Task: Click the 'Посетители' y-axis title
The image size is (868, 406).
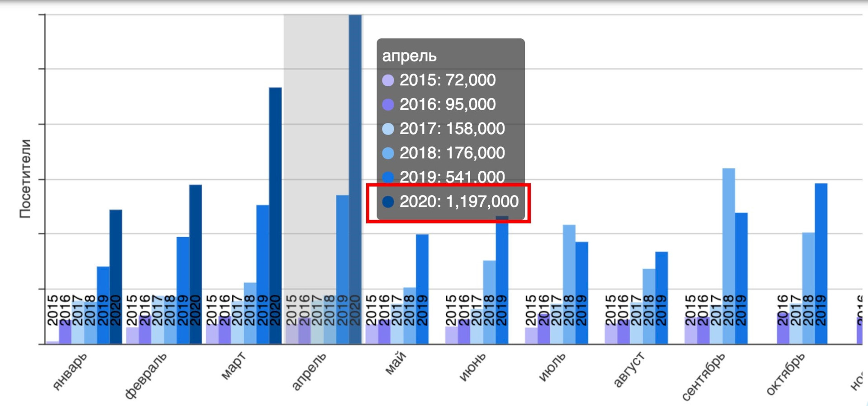Action: click(x=25, y=179)
